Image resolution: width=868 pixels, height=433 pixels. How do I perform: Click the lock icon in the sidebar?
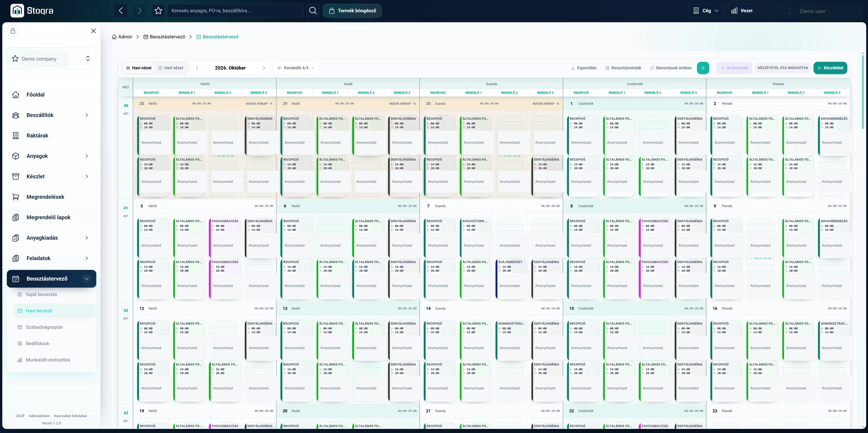13,31
